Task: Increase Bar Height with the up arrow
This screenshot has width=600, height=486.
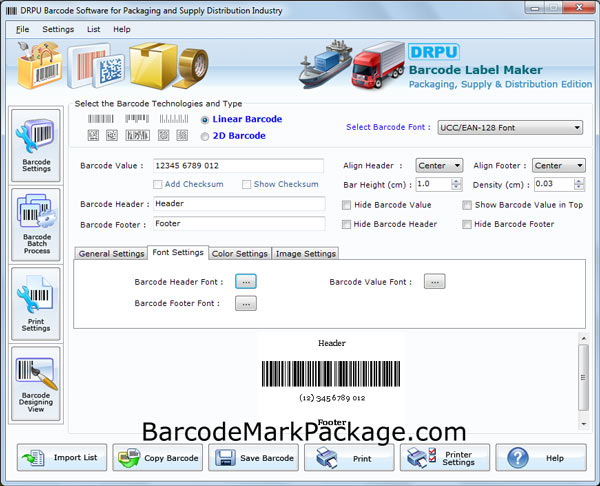Action: tap(456, 181)
